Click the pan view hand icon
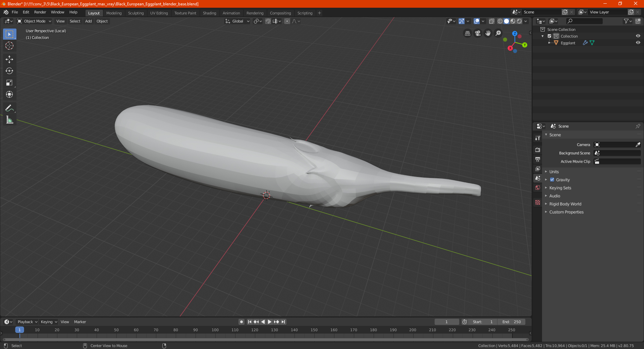The height and width of the screenshot is (349, 644). (x=488, y=33)
